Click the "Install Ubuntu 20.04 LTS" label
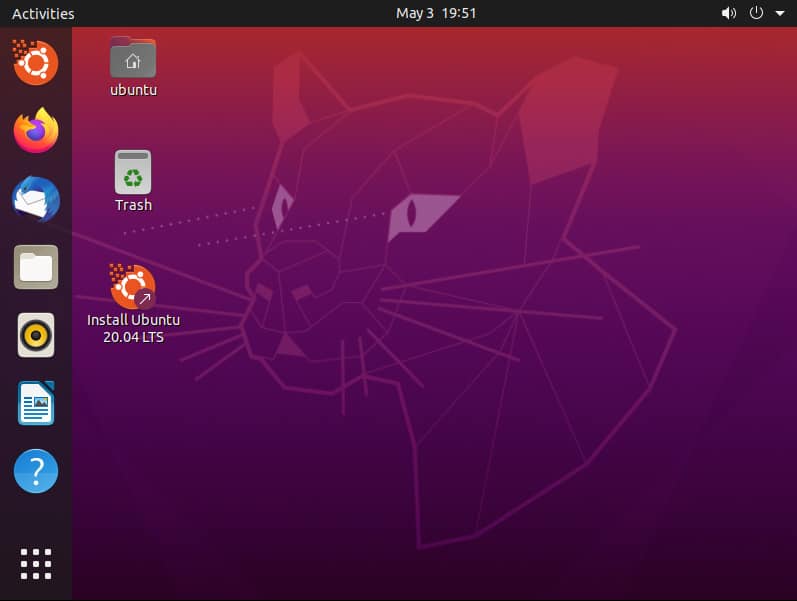The height and width of the screenshot is (601, 797). pyautogui.click(x=133, y=328)
